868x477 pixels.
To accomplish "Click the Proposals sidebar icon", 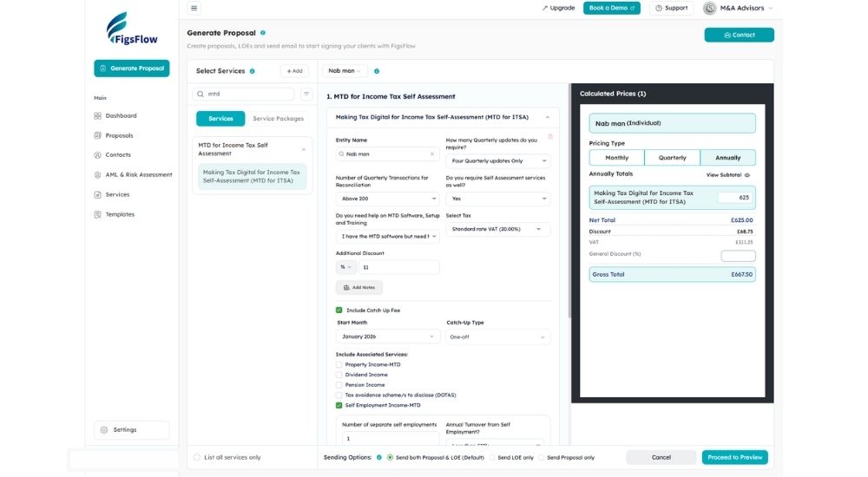I will 97,135.
